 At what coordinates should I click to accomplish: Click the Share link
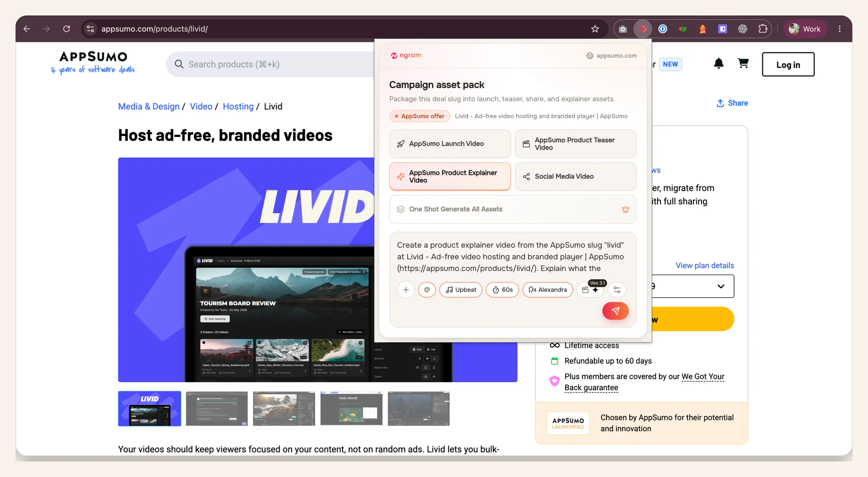pyautogui.click(x=732, y=103)
